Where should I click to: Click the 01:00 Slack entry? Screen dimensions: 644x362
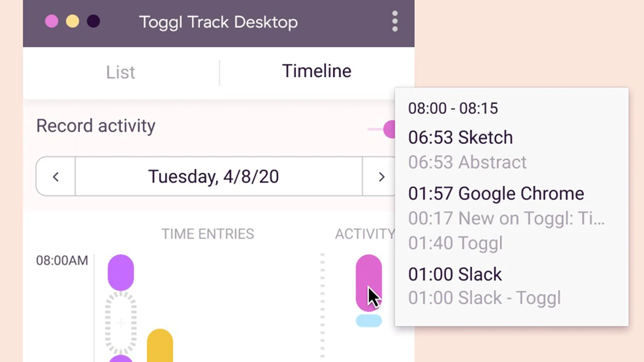coord(455,274)
